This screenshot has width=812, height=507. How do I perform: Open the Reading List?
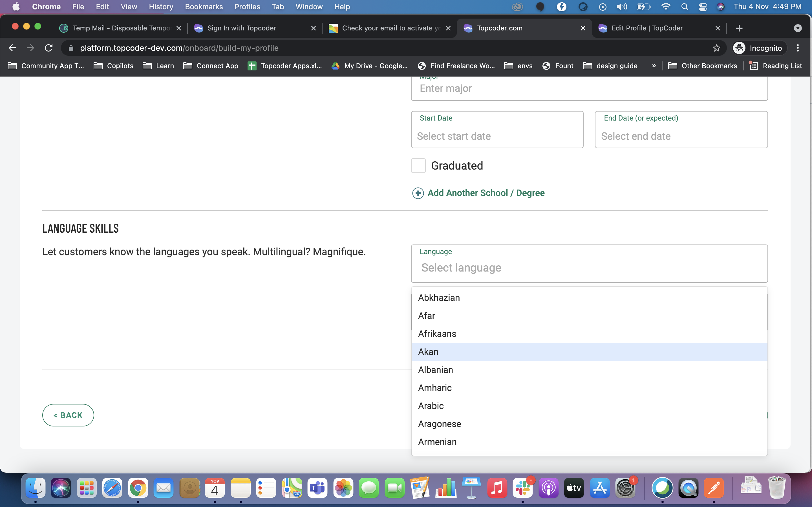(776, 66)
